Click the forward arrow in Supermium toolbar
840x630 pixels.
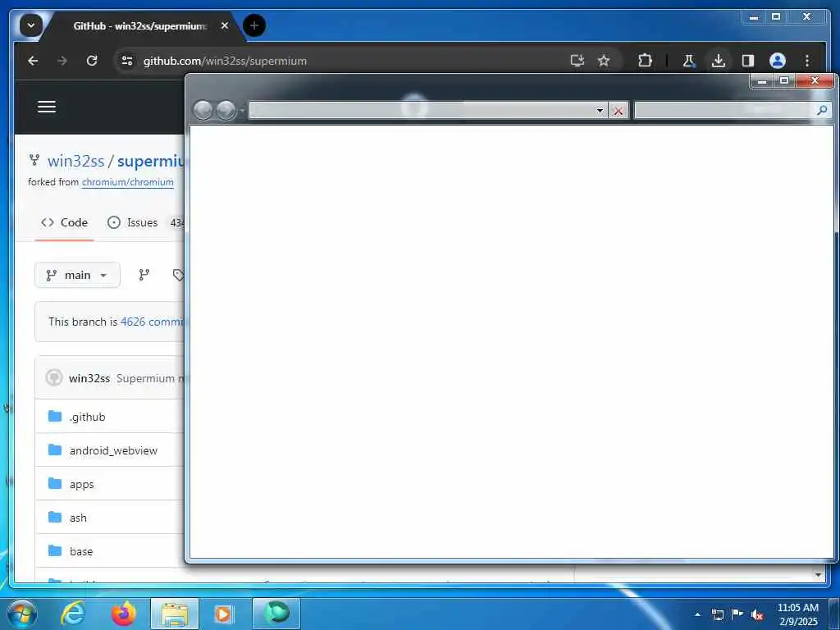click(x=62, y=61)
